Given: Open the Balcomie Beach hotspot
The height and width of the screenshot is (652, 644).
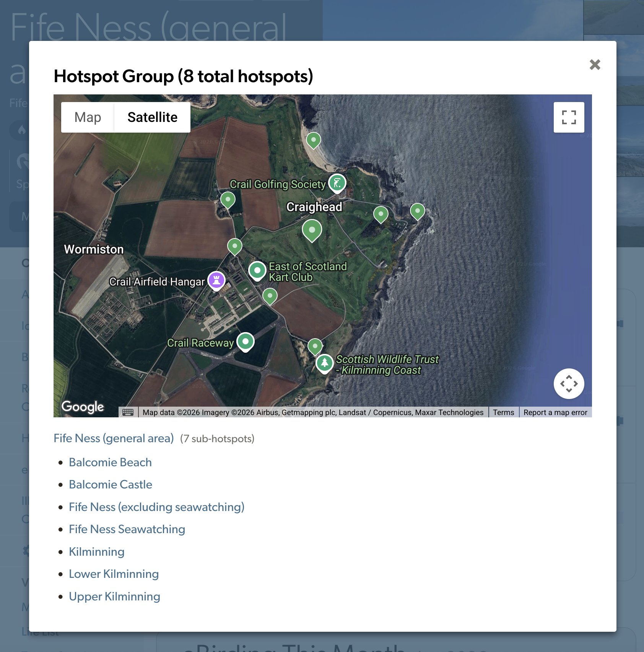Looking at the screenshot, I should 110,462.
